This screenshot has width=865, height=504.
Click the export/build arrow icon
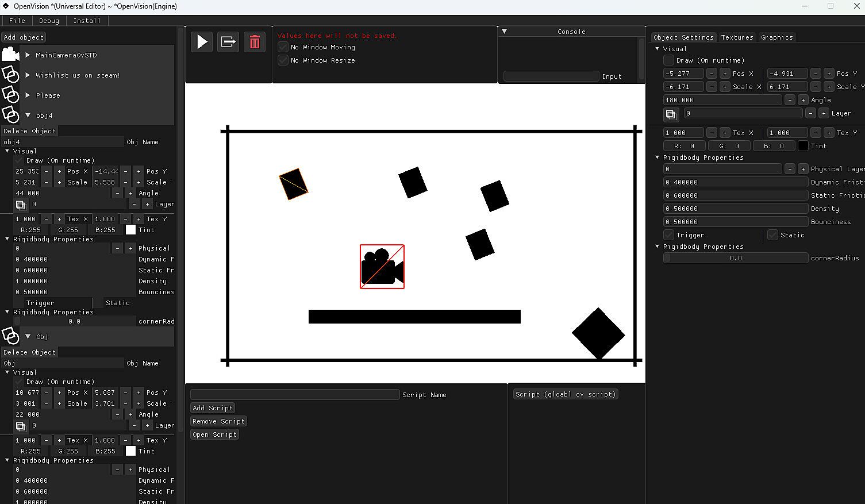click(x=228, y=42)
